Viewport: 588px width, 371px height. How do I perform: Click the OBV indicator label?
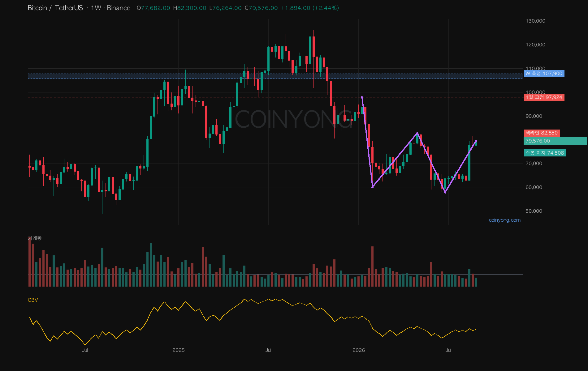tap(33, 300)
